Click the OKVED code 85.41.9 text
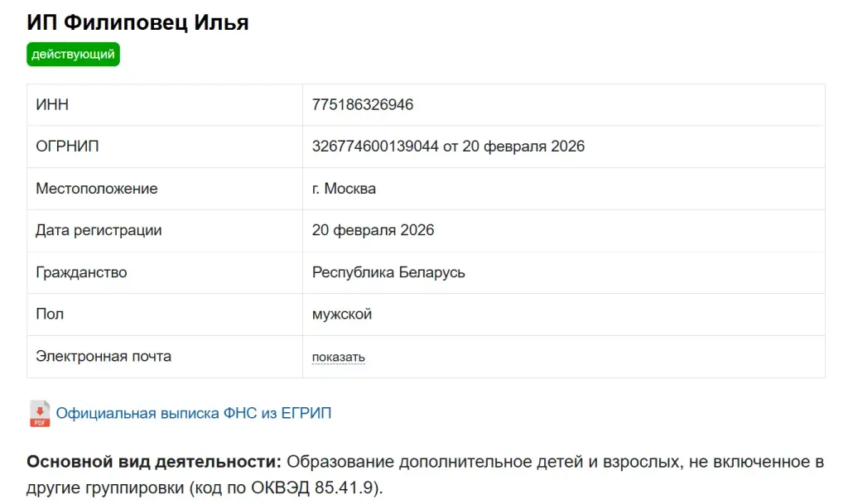Viewport: 848px width, 504px height. pos(344,487)
